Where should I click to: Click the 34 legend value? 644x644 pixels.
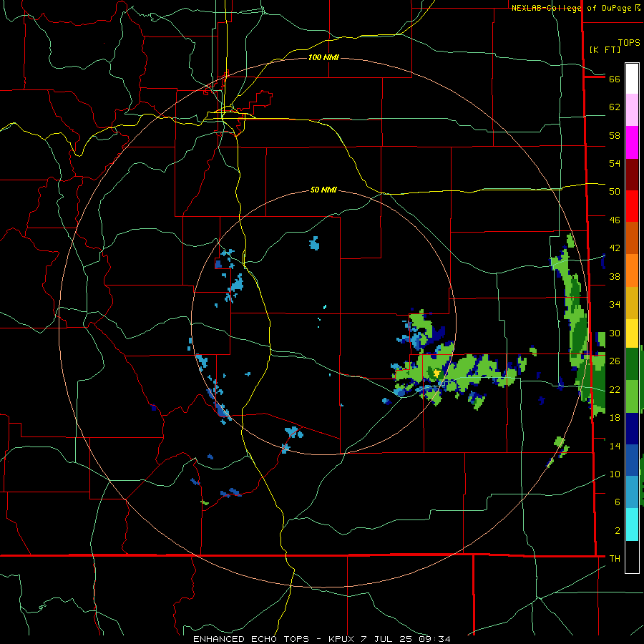pyautogui.click(x=615, y=304)
